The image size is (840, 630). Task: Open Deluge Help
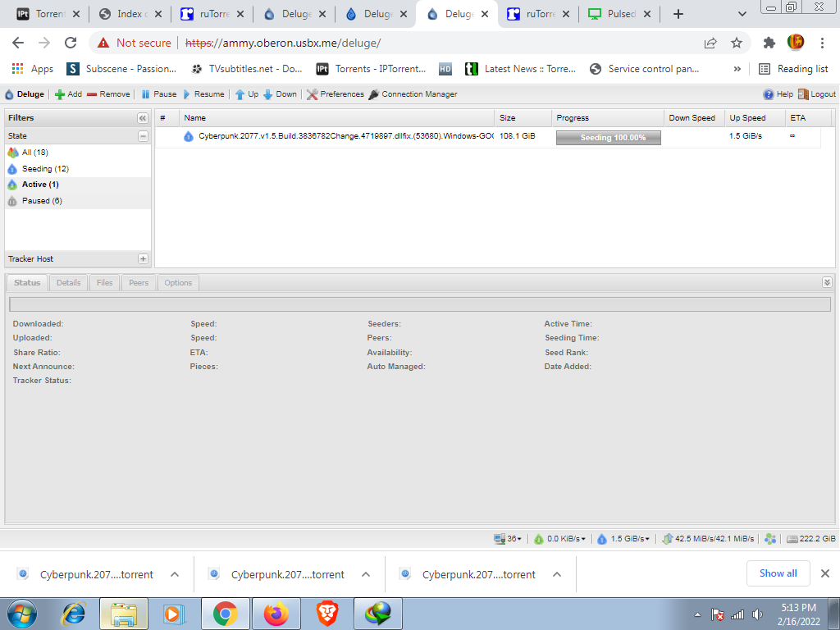[778, 94]
